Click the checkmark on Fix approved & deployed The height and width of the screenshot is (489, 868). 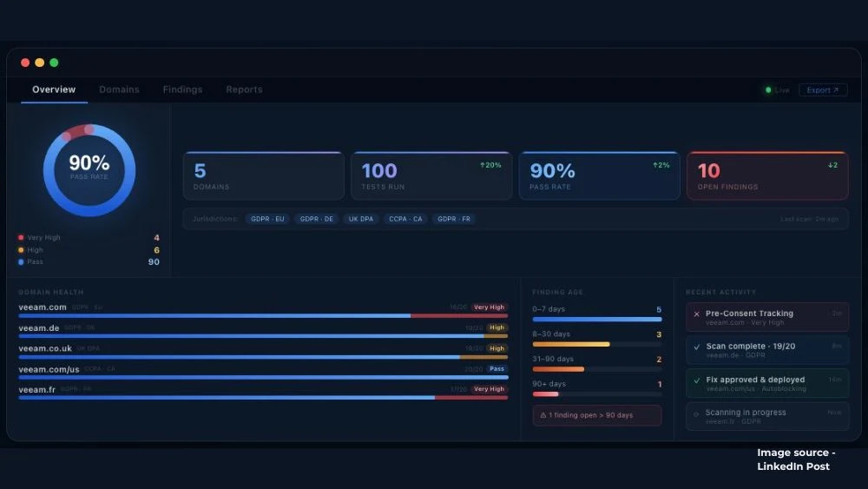click(x=696, y=380)
